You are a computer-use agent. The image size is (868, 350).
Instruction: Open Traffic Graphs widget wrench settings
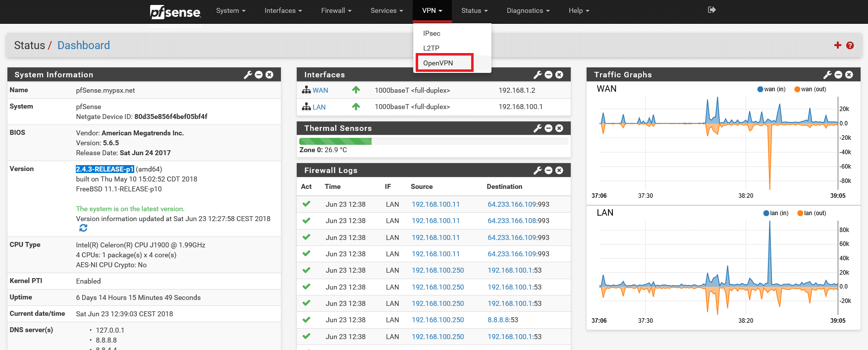click(x=827, y=75)
